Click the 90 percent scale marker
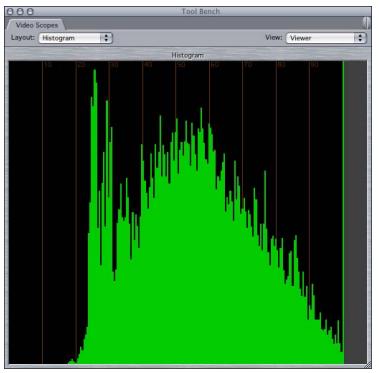 [314, 65]
